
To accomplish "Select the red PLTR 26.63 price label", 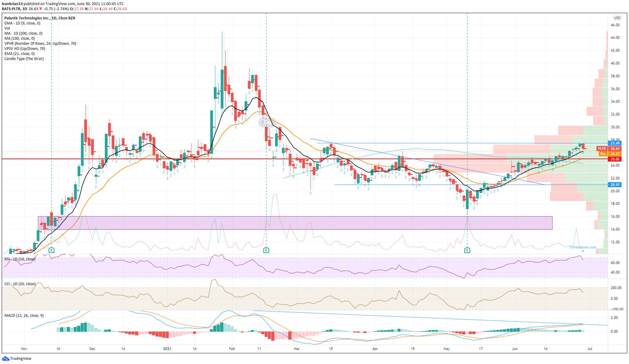I will (609, 149).
